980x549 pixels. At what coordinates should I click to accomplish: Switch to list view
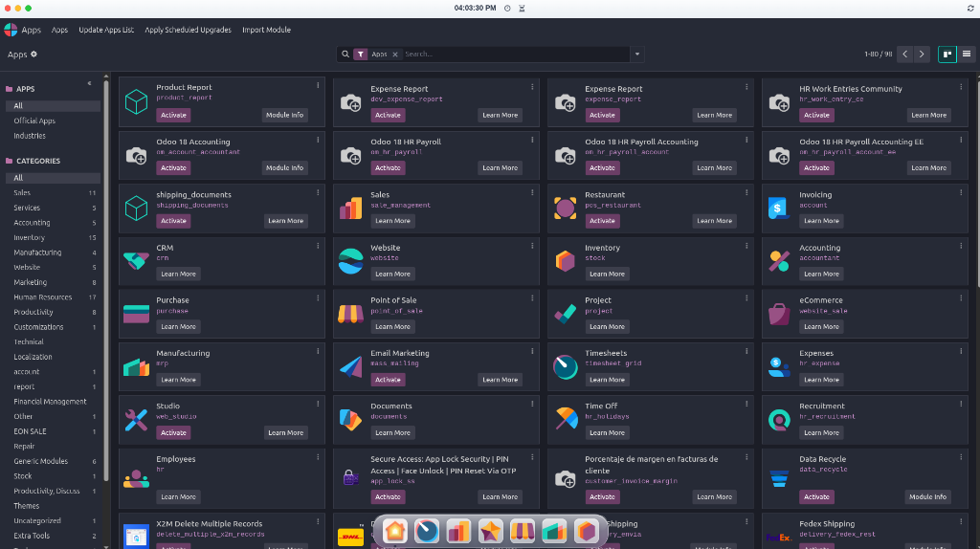coord(967,55)
